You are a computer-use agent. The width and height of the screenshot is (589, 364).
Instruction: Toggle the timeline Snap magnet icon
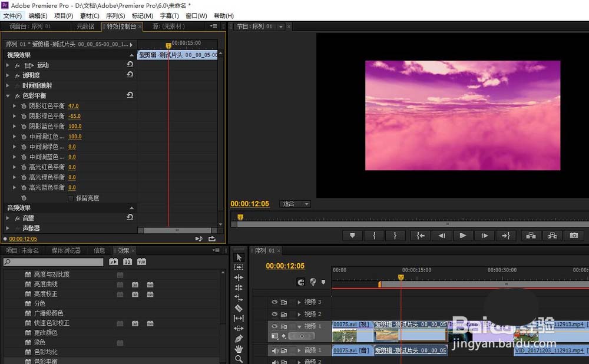point(301,282)
